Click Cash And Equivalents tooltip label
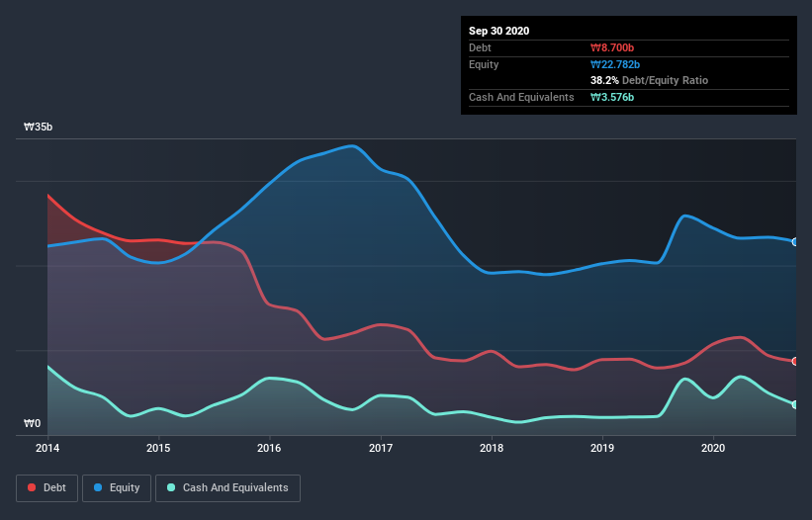This screenshot has height=520, width=812. pyautogui.click(x=521, y=97)
